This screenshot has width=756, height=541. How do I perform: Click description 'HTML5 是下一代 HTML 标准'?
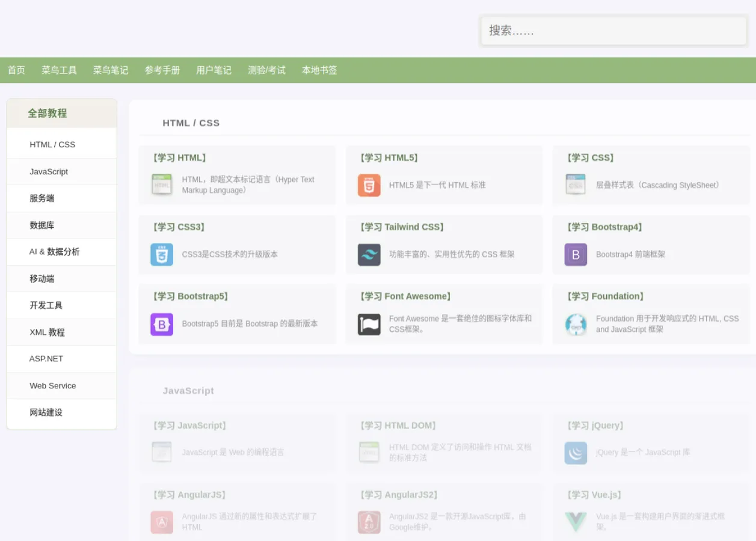437,185
